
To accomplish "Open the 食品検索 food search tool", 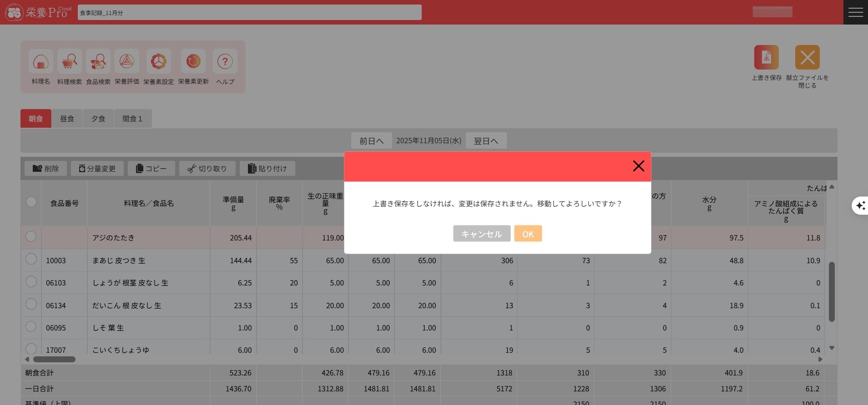I will (98, 62).
